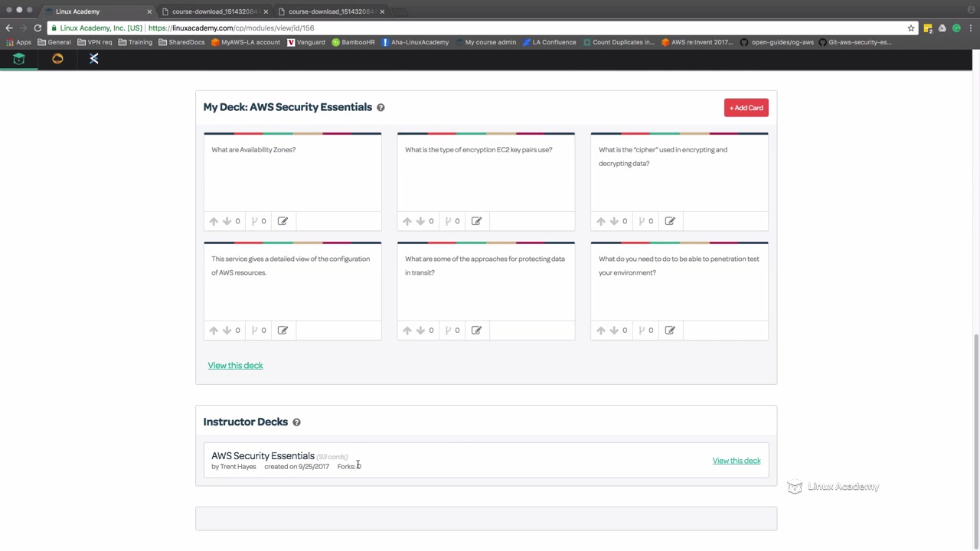The width and height of the screenshot is (980, 551).
Task: Click fork icon on data in transit card
Action: point(448,331)
